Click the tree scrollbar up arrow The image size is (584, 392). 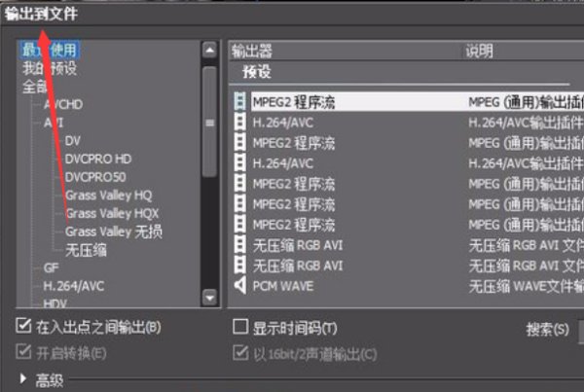(x=209, y=50)
